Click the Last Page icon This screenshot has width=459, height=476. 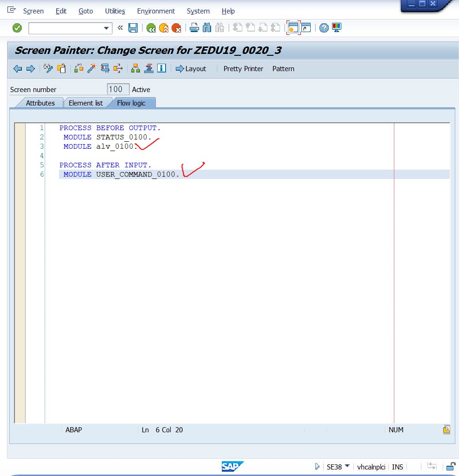275,28
